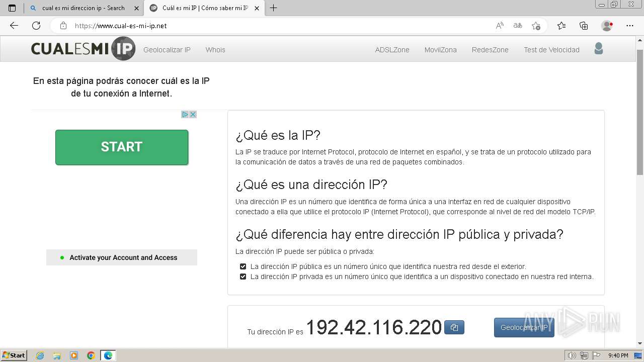Image resolution: width=644 pixels, height=362 pixels.
Task: Open File Explorer from the taskbar
Action: [x=57, y=355]
